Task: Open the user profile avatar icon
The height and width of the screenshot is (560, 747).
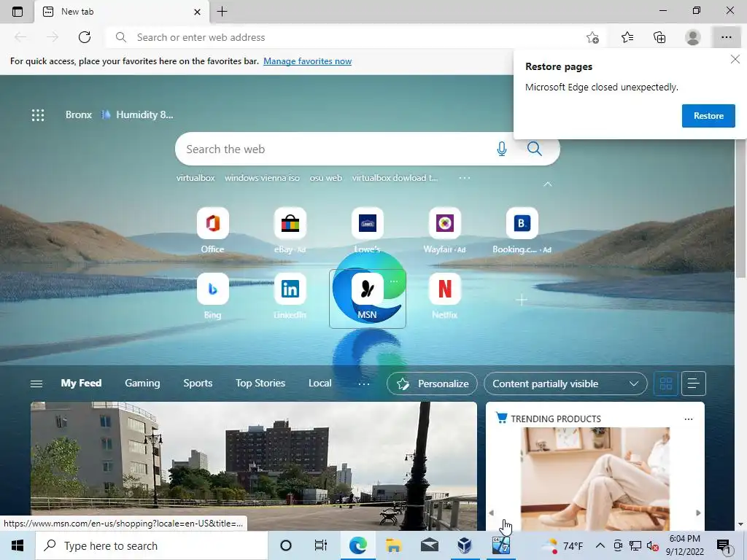Action: [x=693, y=37]
